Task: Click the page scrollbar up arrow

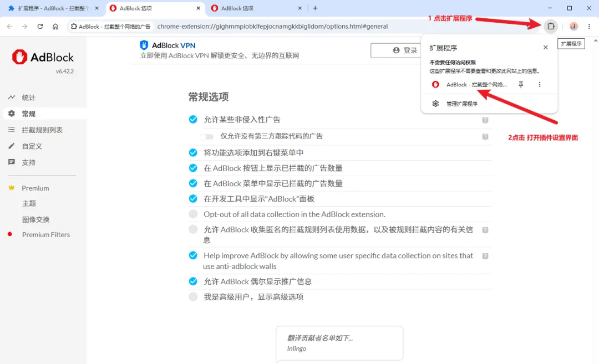Action: click(x=596, y=40)
